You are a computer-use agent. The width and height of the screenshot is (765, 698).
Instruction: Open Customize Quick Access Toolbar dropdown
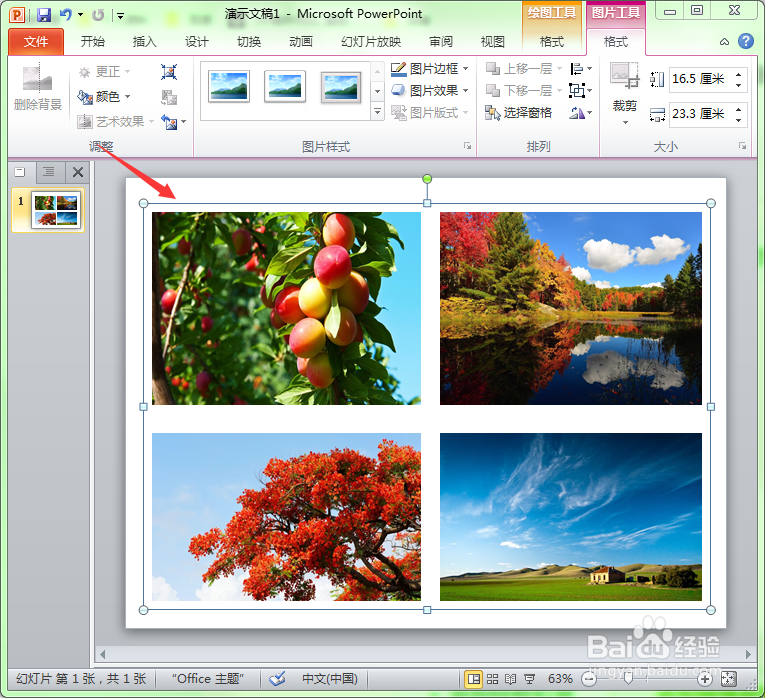pos(120,16)
